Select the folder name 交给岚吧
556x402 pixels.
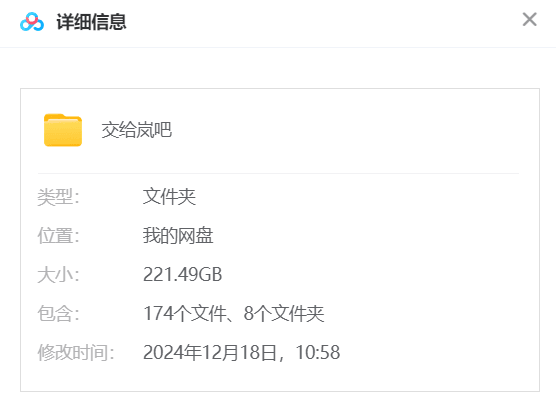(x=137, y=130)
